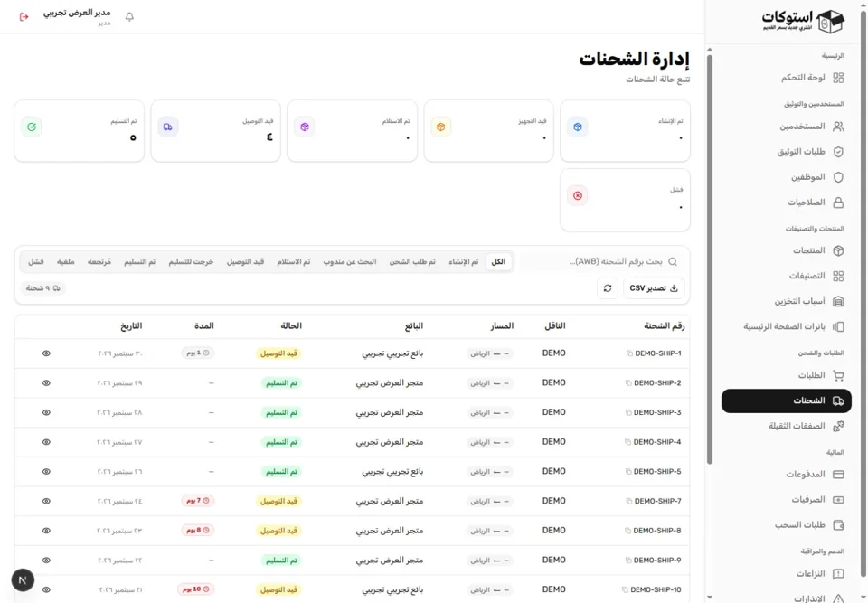Select the مُرتجعة filter tab
This screenshot has height=603, width=868.
99,262
